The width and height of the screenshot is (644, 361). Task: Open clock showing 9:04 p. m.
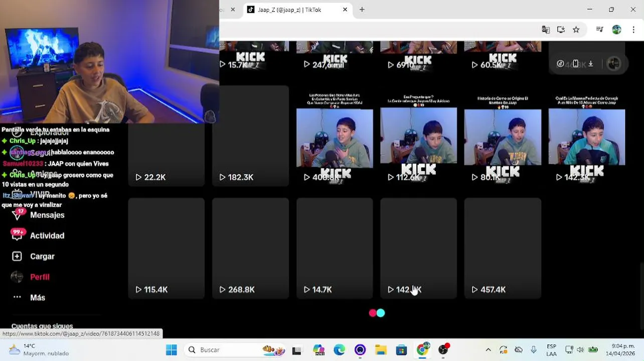coord(620,350)
